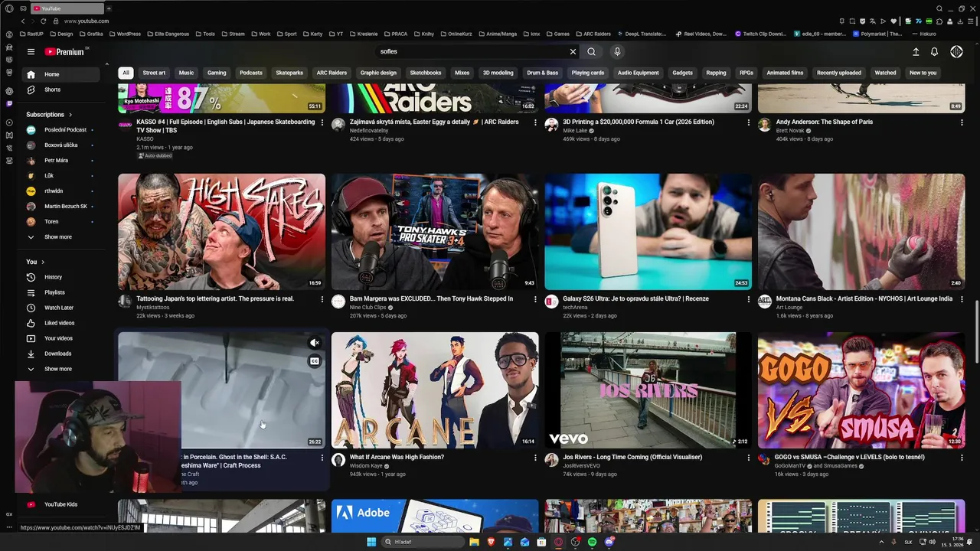The image size is (980, 551).
Task: Open the Martin Bezuch SK channel
Action: 61,207
